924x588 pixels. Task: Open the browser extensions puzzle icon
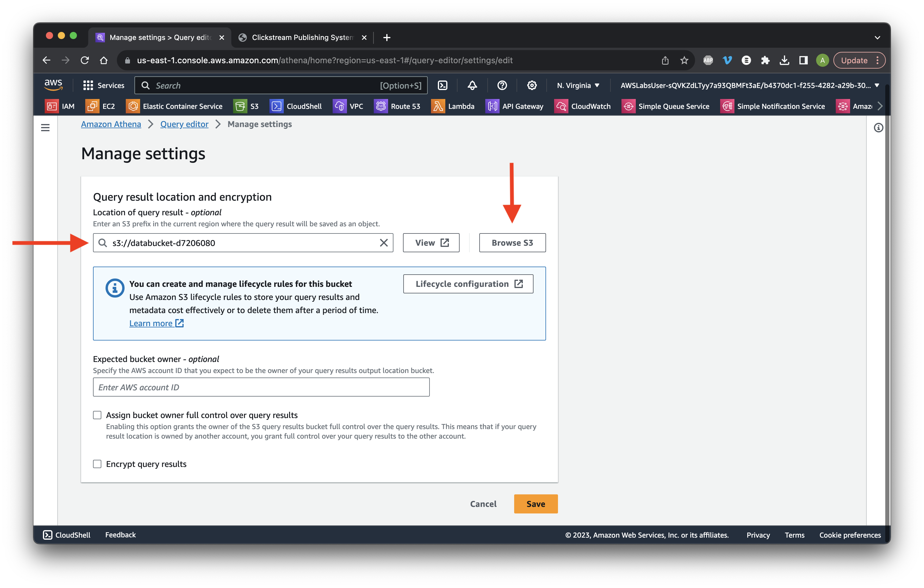click(765, 60)
